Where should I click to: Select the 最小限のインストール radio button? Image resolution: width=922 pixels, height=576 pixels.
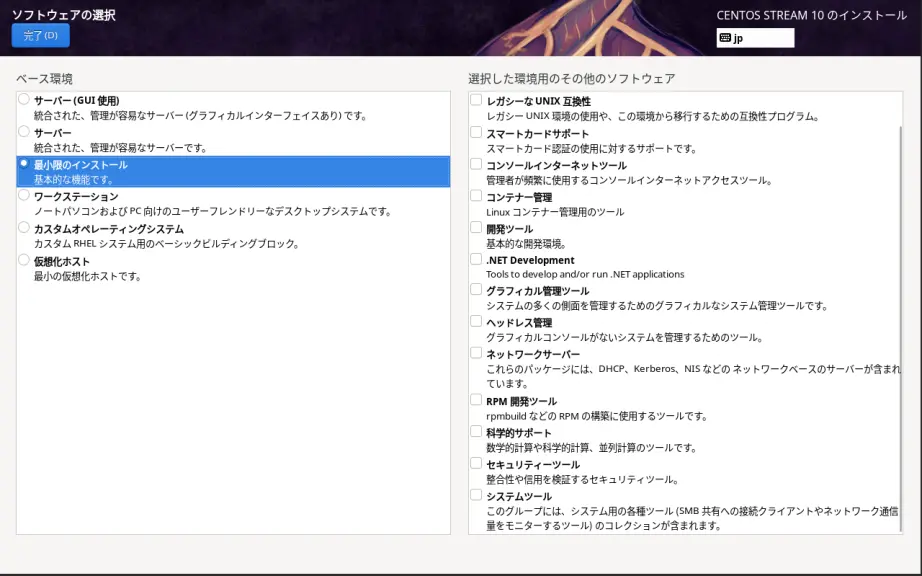tap(24, 163)
